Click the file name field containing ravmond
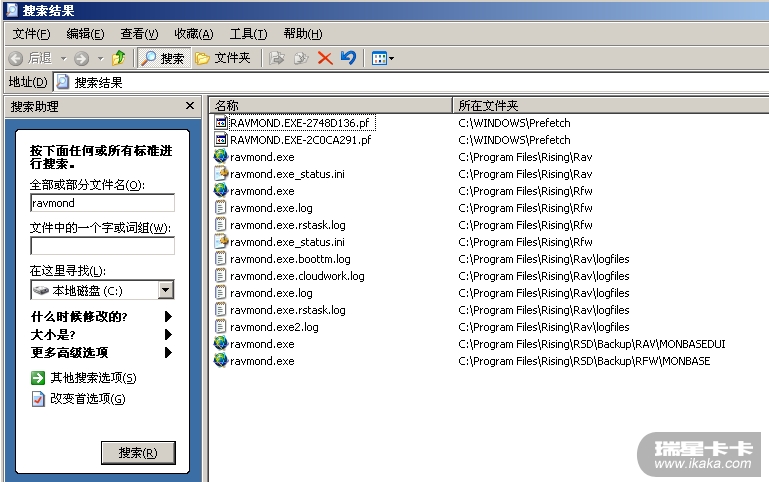This screenshot has width=769, height=482. click(x=102, y=203)
